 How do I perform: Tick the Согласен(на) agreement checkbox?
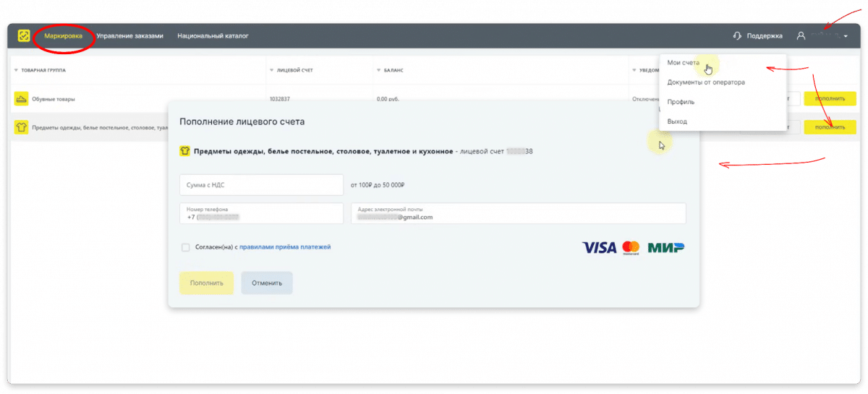point(186,247)
